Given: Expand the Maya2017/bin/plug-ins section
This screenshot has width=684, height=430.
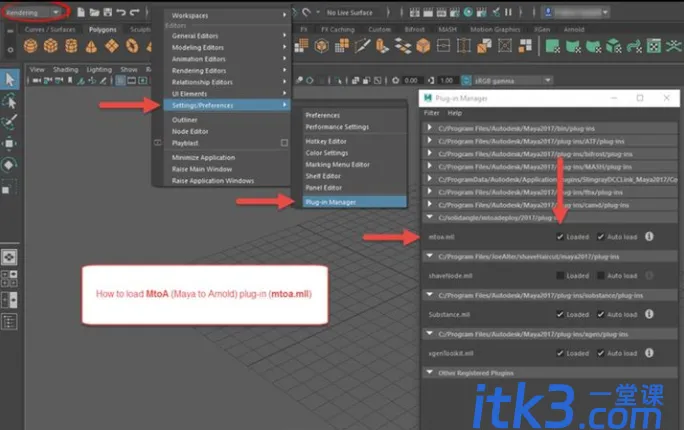Looking at the screenshot, I should pos(429,128).
